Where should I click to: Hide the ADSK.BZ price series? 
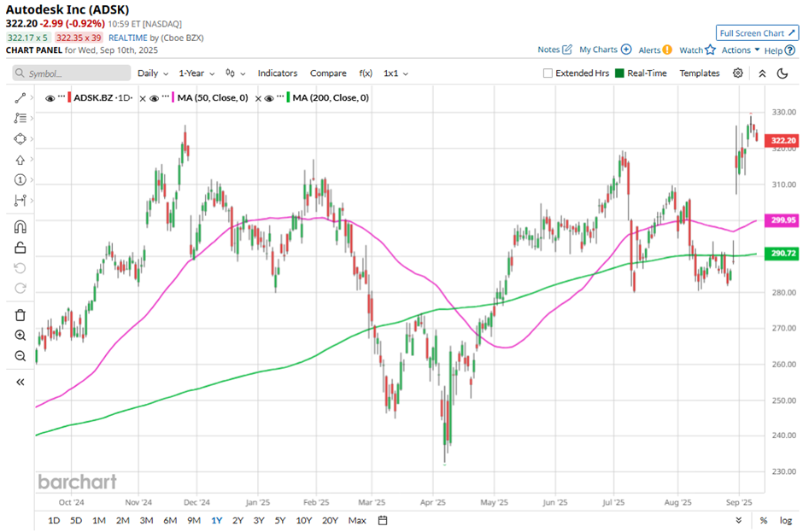pyautogui.click(x=50, y=98)
